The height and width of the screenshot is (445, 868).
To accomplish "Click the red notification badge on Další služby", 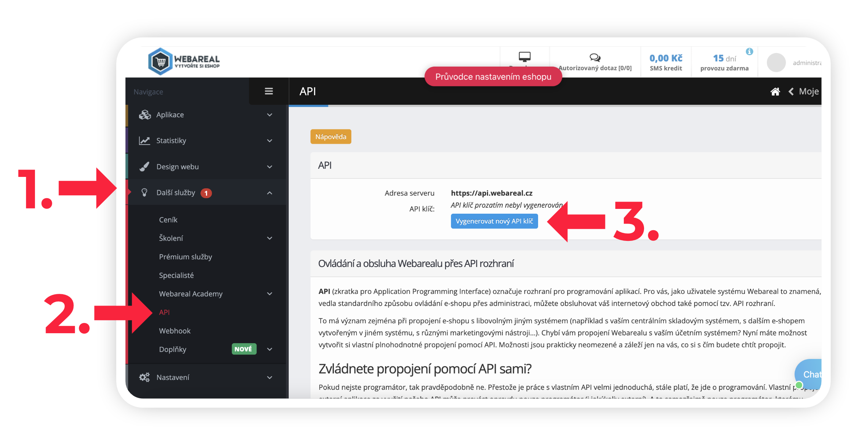I will (x=206, y=193).
